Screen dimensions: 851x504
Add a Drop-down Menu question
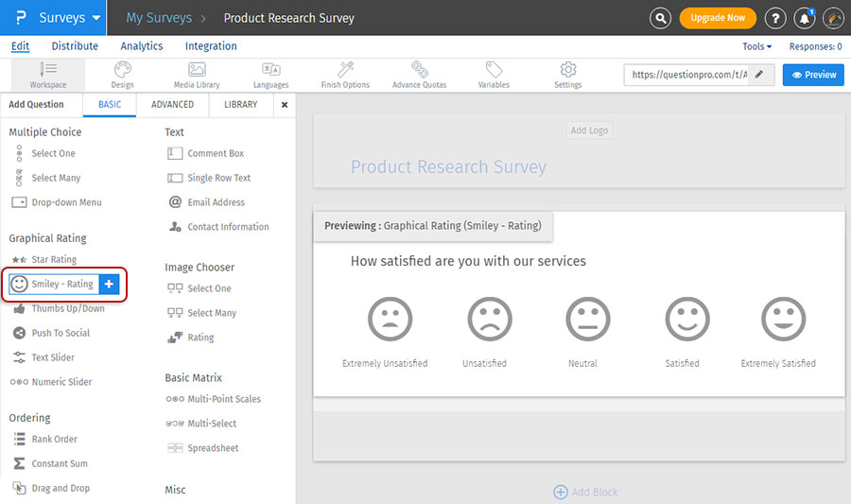(x=65, y=202)
